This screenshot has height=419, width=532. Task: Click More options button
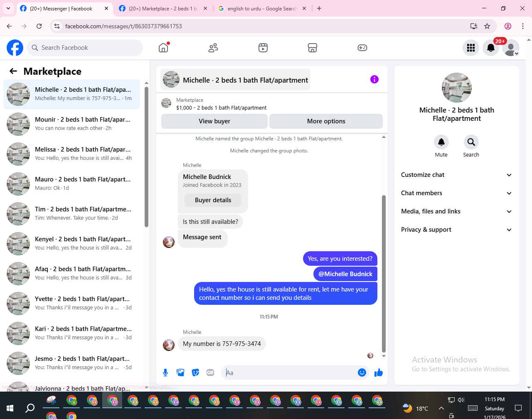coord(326,121)
